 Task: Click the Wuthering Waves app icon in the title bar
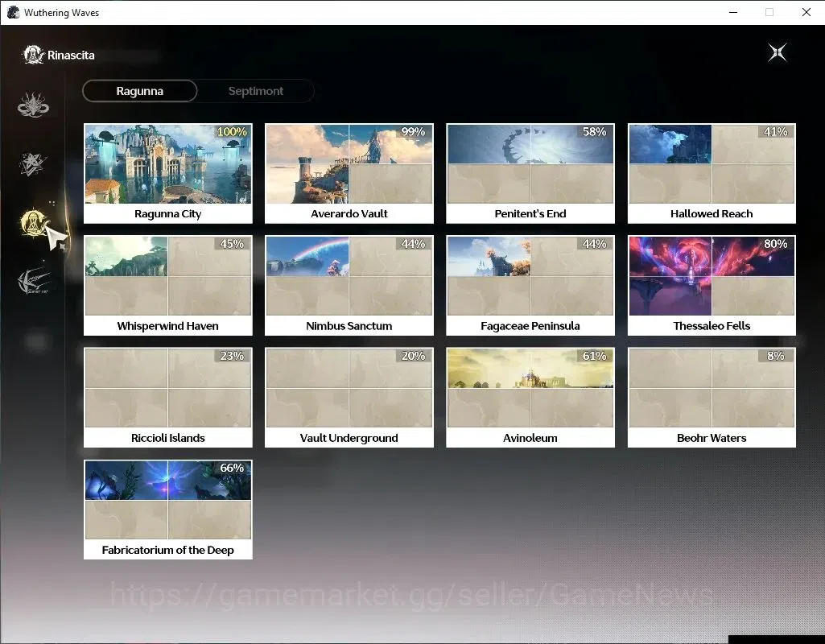[x=13, y=12]
